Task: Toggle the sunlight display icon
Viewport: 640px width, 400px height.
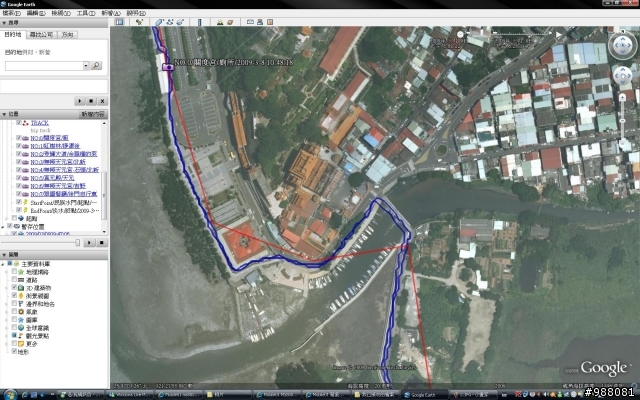Action: pyautogui.click(x=220, y=22)
